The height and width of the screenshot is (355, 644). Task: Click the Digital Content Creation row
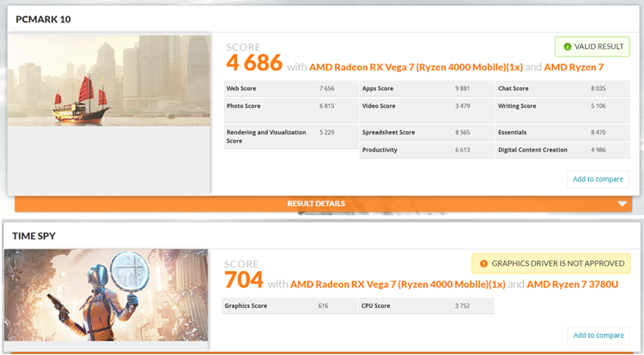[x=562, y=150]
